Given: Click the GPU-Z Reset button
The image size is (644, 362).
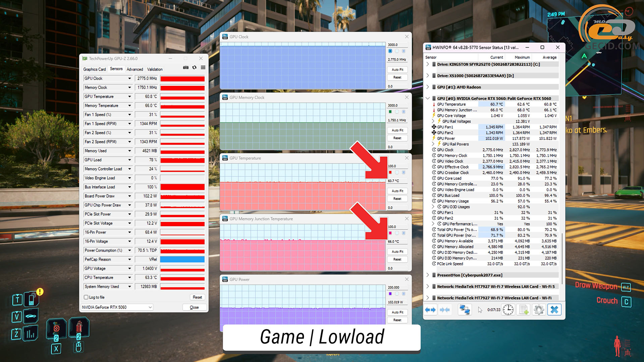Looking at the screenshot, I should click(x=197, y=297).
